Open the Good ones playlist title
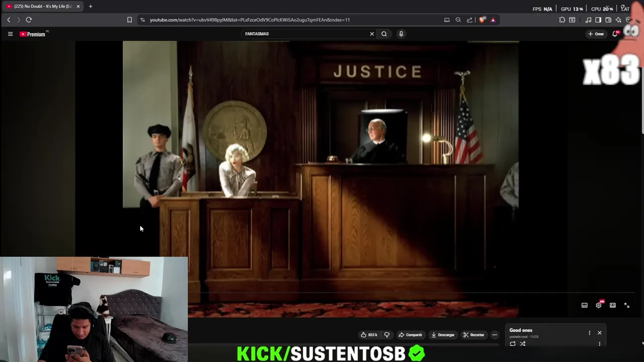This screenshot has height=362, width=644. click(x=521, y=330)
